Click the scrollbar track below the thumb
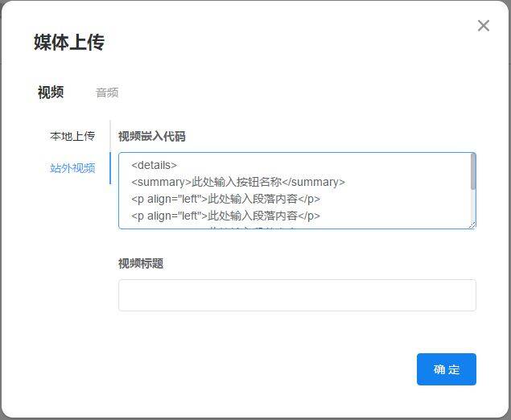Screen dimensions: 511x420 472,205
